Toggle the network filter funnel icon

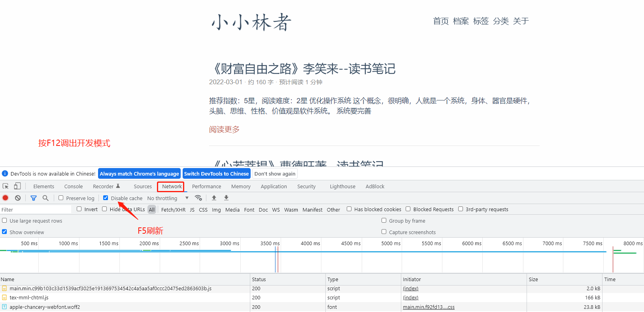(x=34, y=198)
